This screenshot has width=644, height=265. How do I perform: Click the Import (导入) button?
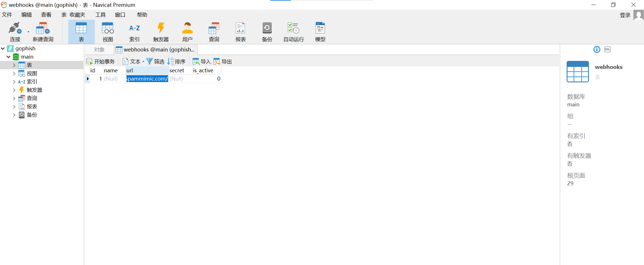202,62
